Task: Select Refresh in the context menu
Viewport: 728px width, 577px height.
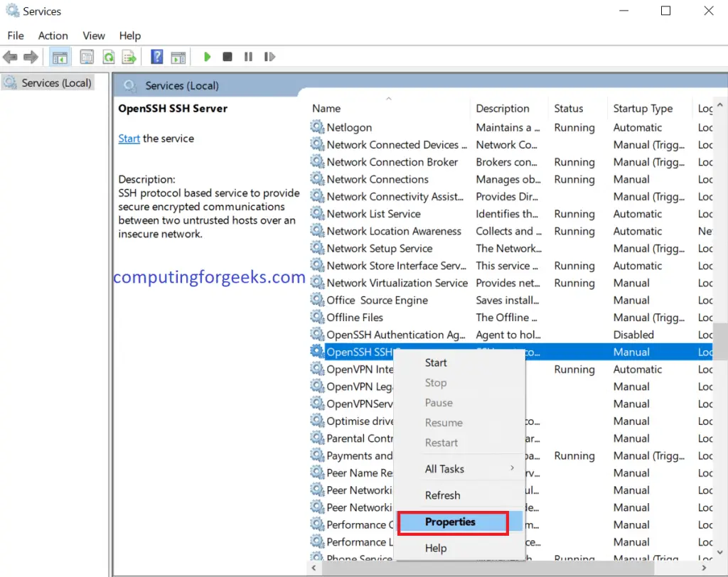Action: 442,495
